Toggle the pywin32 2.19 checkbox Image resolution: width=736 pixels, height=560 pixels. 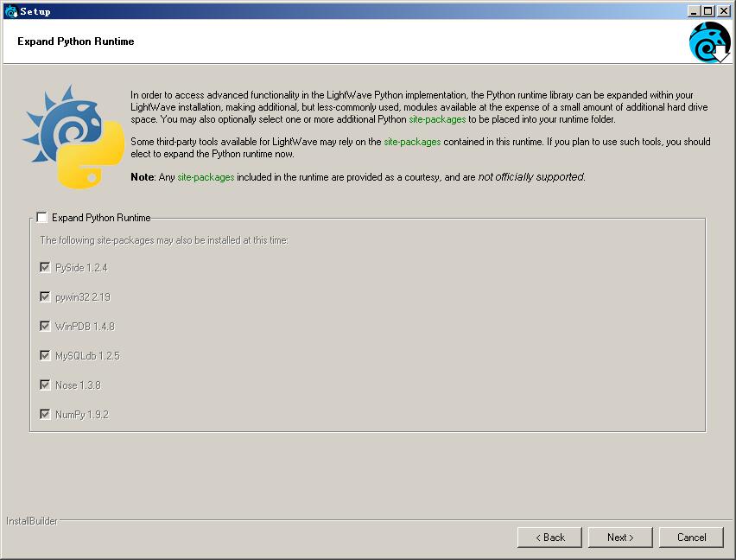tap(45, 296)
